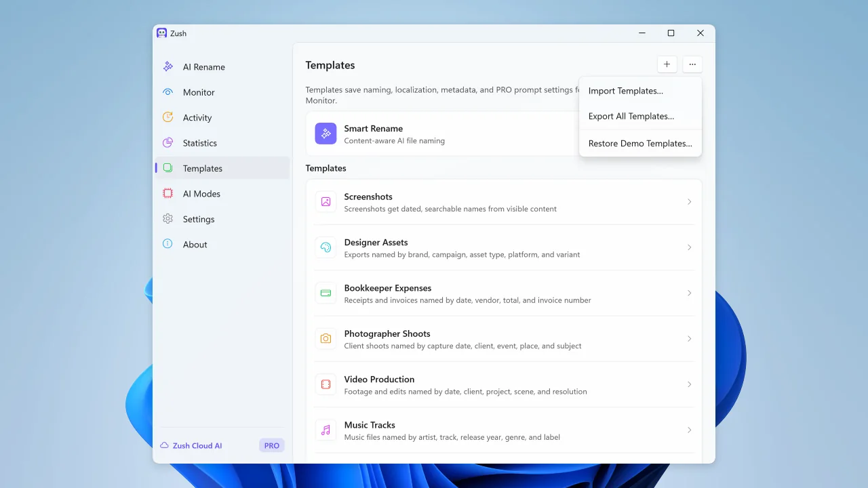Click 'Content-aware AI file naming' text

tap(395, 141)
